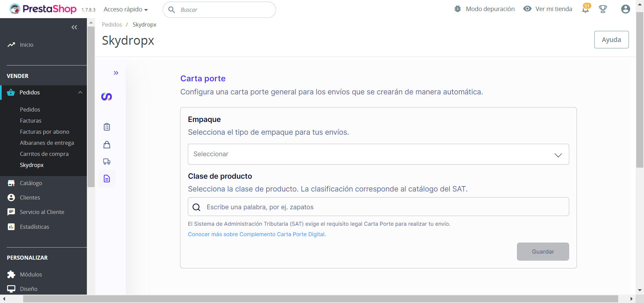Open Pedidos submenu item
The width and height of the screenshot is (644, 303).
(x=30, y=110)
